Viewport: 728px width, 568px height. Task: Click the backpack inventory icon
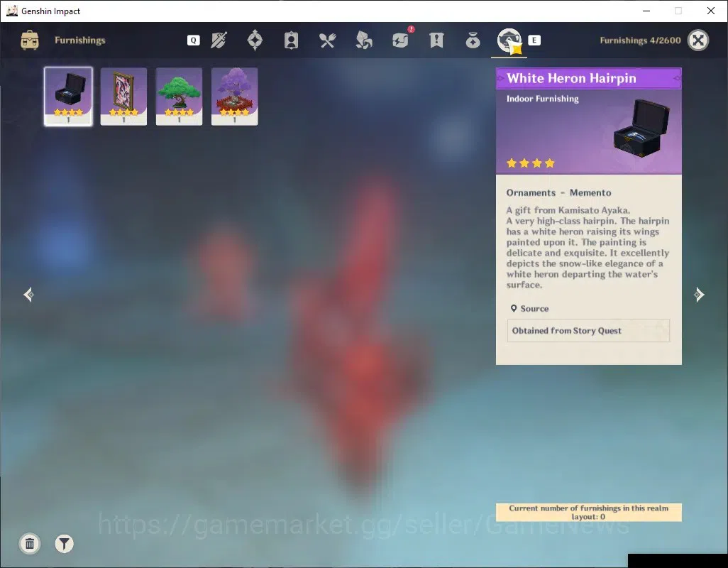30,40
